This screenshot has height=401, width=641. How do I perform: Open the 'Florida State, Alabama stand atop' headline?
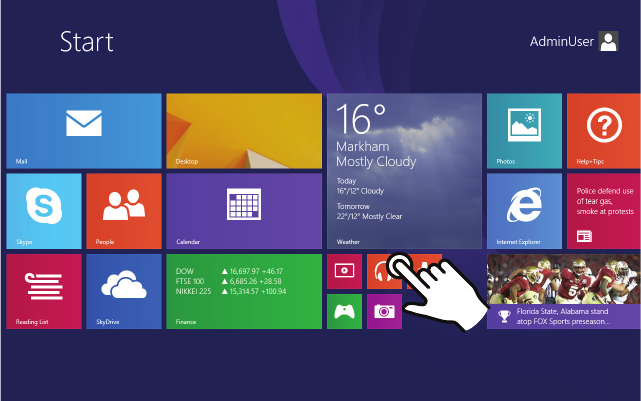[563, 316]
